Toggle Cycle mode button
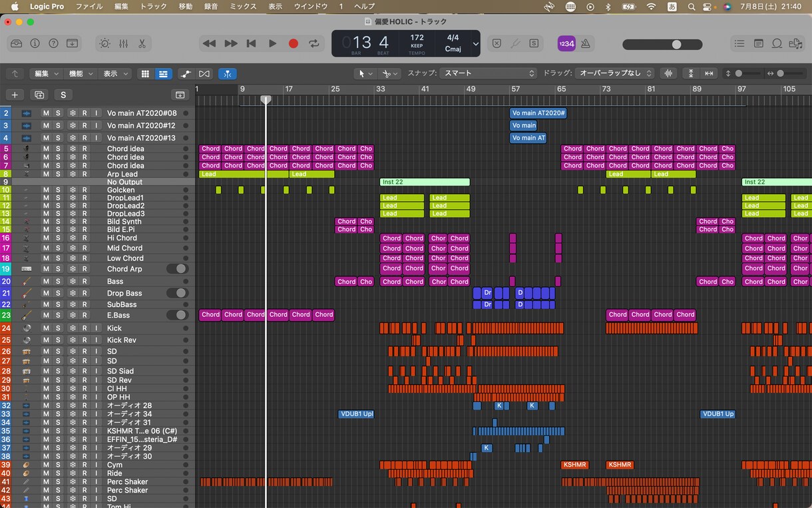Image resolution: width=812 pixels, height=508 pixels. (x=314, y=43)
